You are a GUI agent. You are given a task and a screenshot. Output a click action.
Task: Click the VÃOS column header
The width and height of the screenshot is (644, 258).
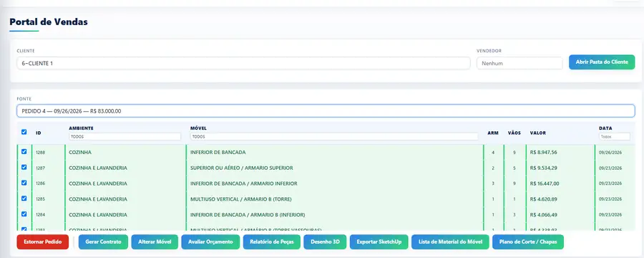514,133
